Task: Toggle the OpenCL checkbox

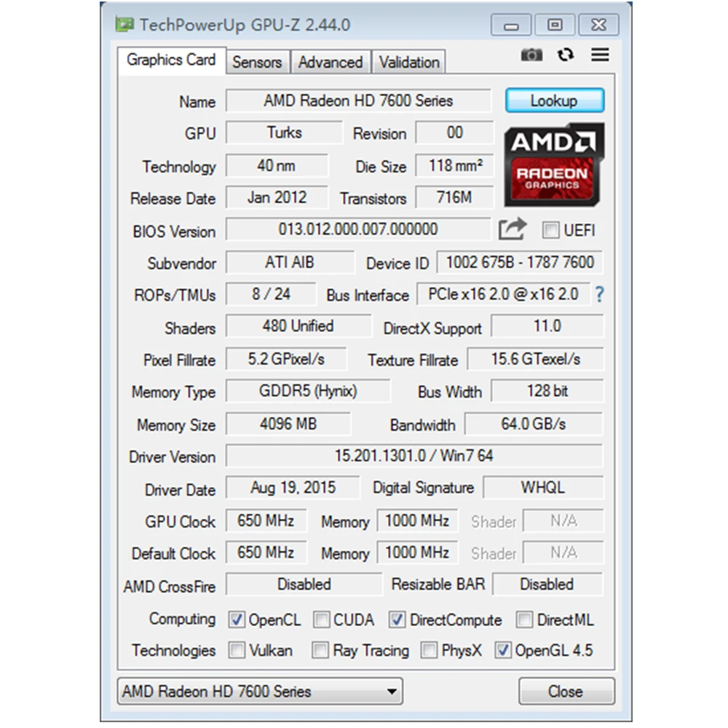Action: click(x=237, y=620)
